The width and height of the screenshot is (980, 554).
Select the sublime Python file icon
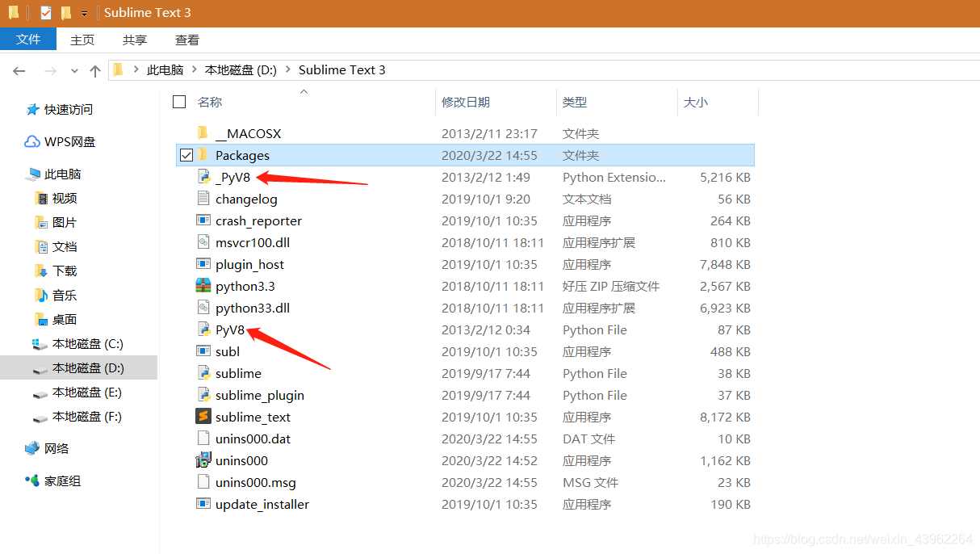click(203, 373)
